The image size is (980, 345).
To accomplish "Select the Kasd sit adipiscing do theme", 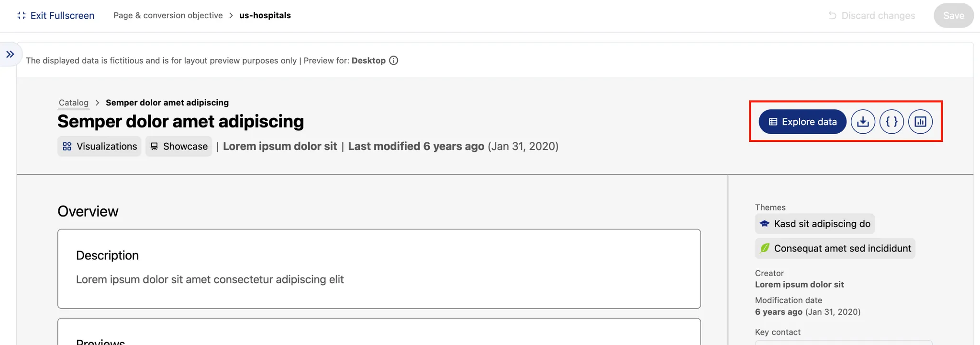I will [x=822, y=224].
